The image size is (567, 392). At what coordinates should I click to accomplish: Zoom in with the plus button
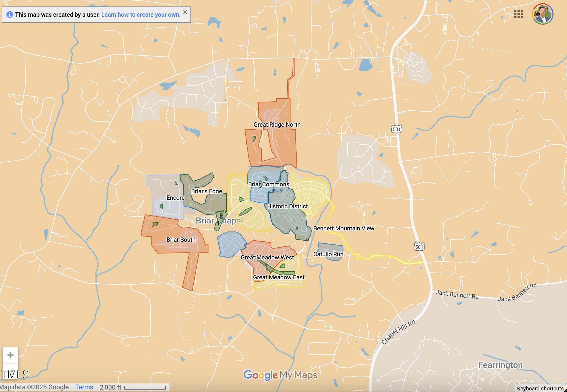coord(10,355)
